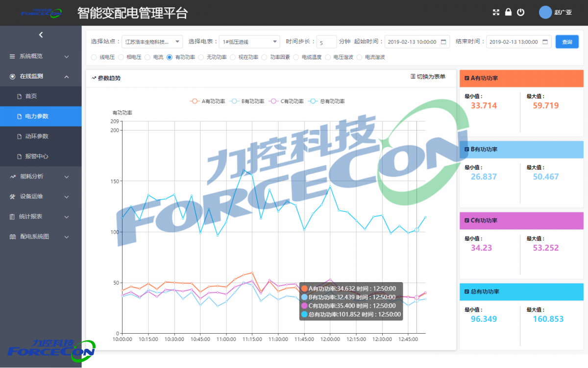This screenshot has width=588, height=368.
Task: Select the 视在功率 radio option
Action: [x=233, y=57]
